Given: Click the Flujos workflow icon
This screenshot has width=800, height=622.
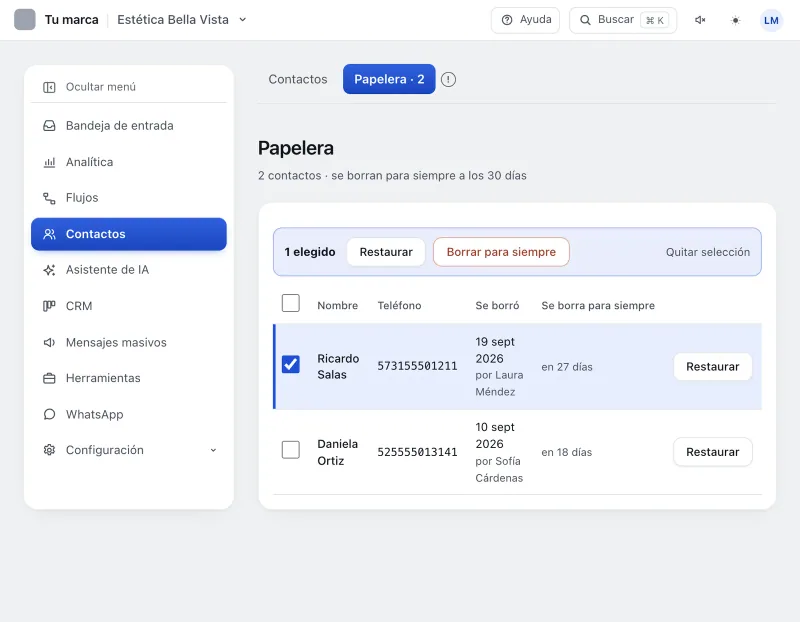Looking at the screenshot, I should click(49, 198).
